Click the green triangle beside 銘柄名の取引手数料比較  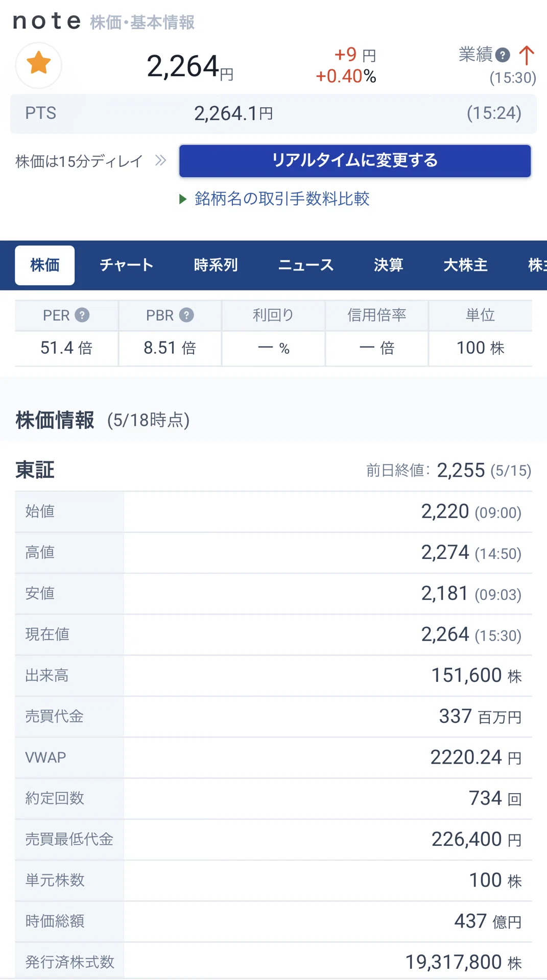[183, 199]
